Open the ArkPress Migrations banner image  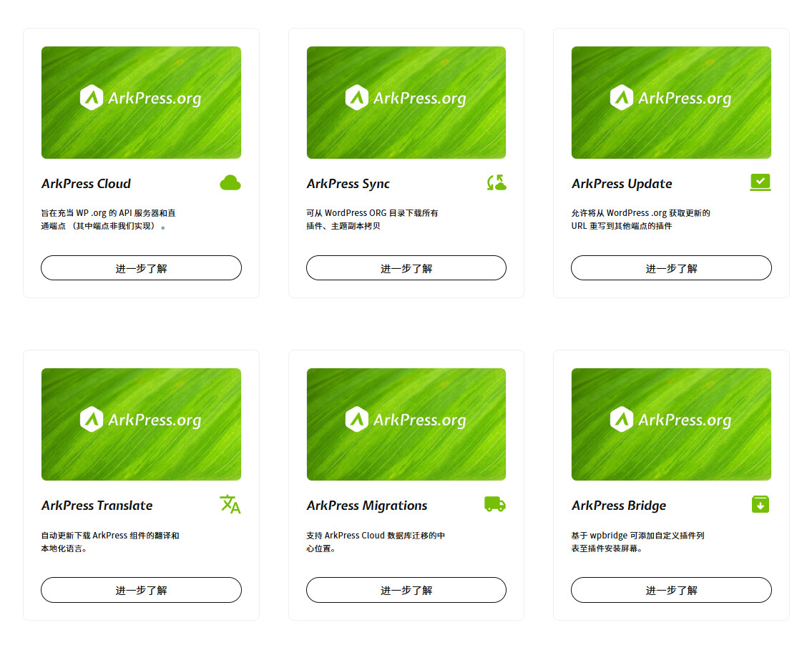pyautogui.click(x=406, y=425)
